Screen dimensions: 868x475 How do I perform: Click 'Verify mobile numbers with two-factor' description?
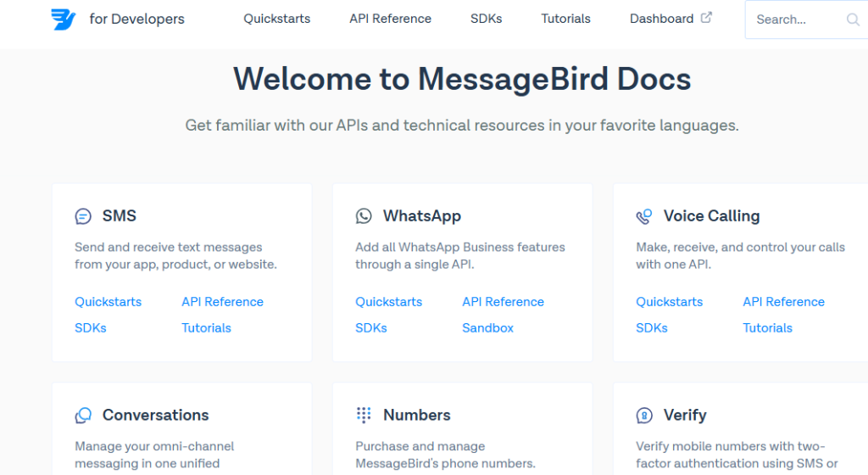(x=737, y=455)
